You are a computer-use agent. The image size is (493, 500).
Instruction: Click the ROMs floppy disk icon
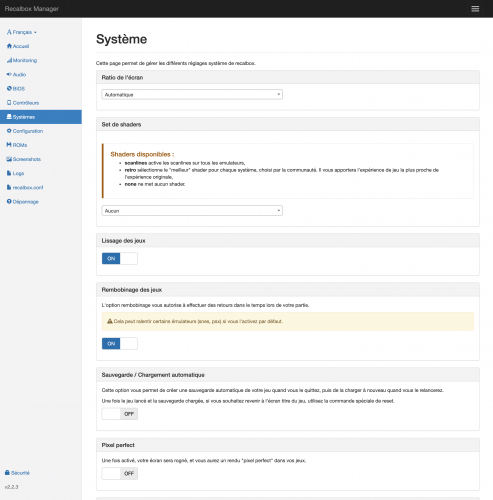pos(9,145)
